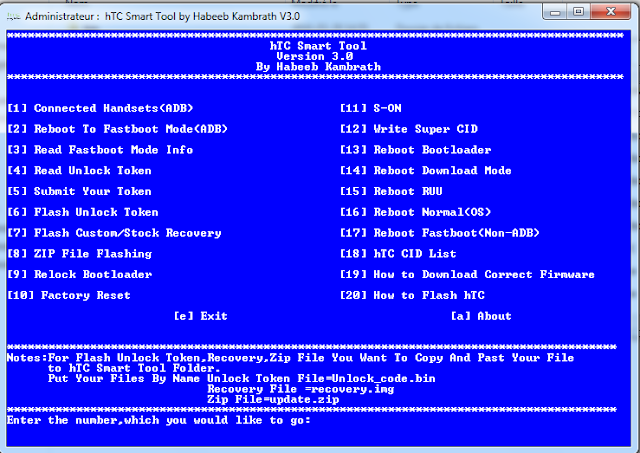Click the '[e] Exit' option text

coord(200,316)
